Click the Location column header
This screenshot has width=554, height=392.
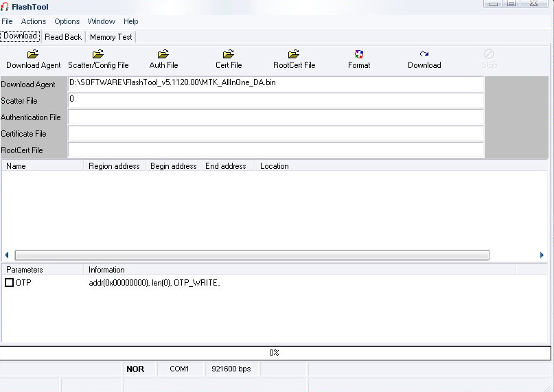pos(402,165)
